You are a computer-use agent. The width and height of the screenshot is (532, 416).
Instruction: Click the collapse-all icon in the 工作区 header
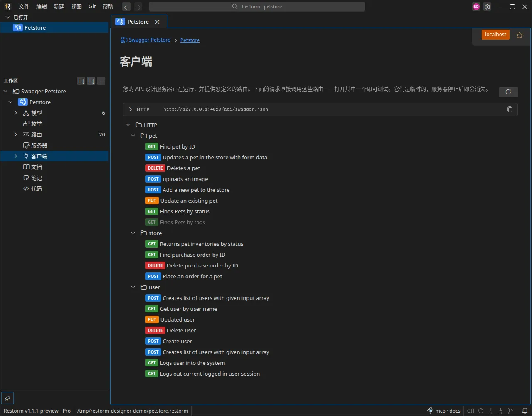(x=81, y=81)
